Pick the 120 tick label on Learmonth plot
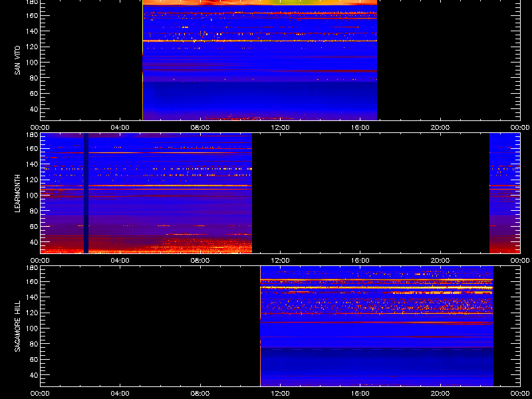The height and width of the screenshot is (399, 532). [x=33, y=180]
